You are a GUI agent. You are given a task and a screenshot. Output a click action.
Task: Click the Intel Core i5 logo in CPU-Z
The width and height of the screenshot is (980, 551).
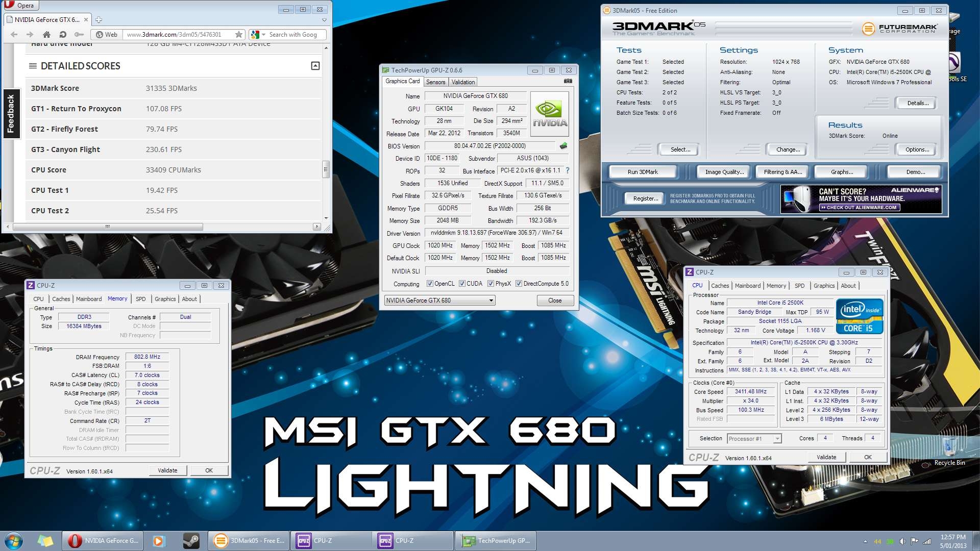860,316
